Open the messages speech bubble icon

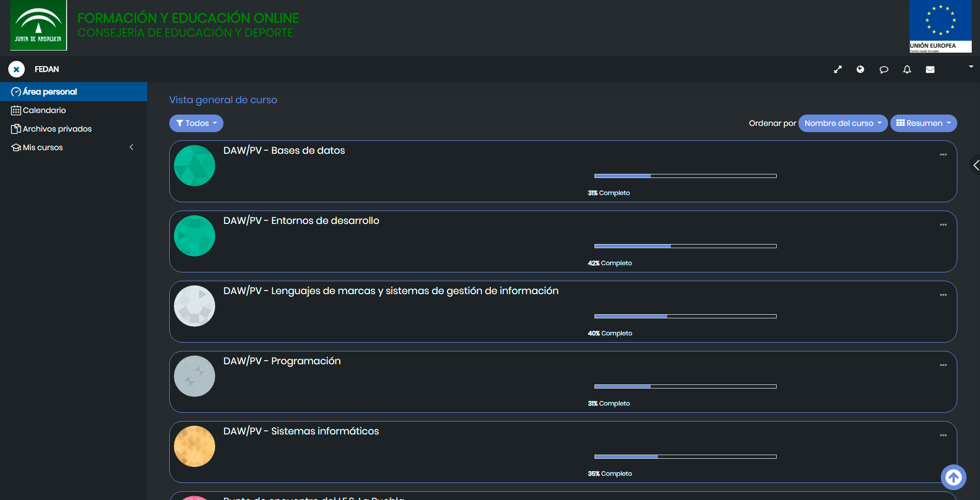click(x=884, y=69)
